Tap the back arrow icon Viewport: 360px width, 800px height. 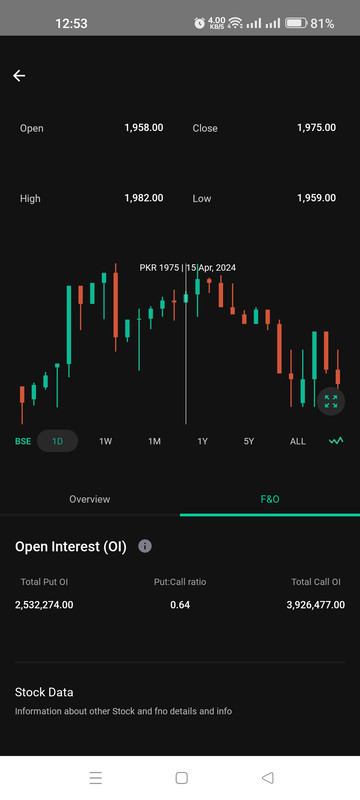click(x=19, y=76)
